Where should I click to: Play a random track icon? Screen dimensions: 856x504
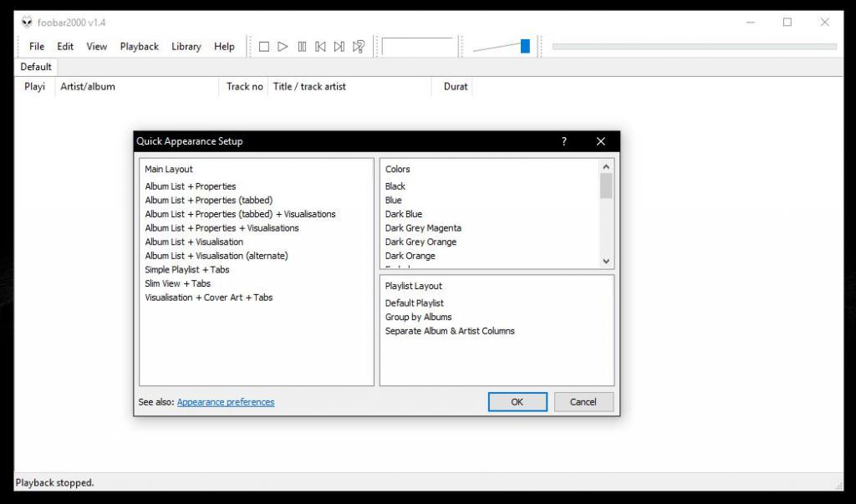tap(359, 47)
